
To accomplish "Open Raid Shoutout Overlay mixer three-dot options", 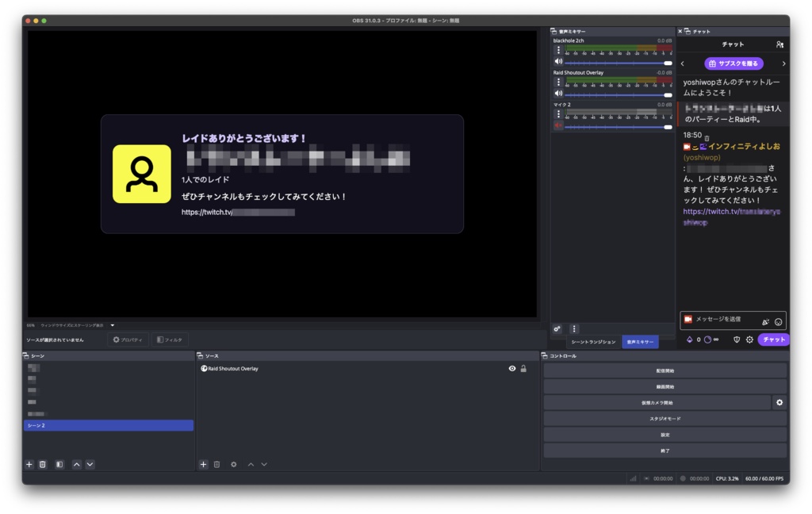I will tap(558, 82).
